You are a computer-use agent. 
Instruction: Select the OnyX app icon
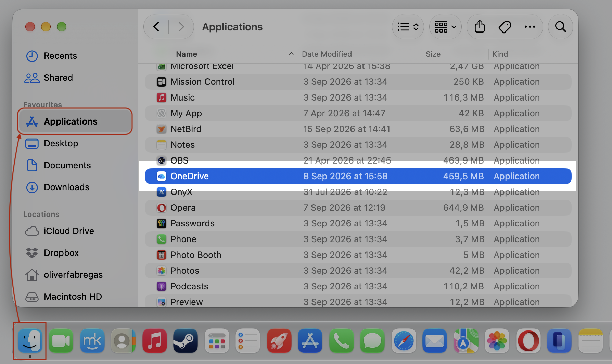click(x=162, y=192)
